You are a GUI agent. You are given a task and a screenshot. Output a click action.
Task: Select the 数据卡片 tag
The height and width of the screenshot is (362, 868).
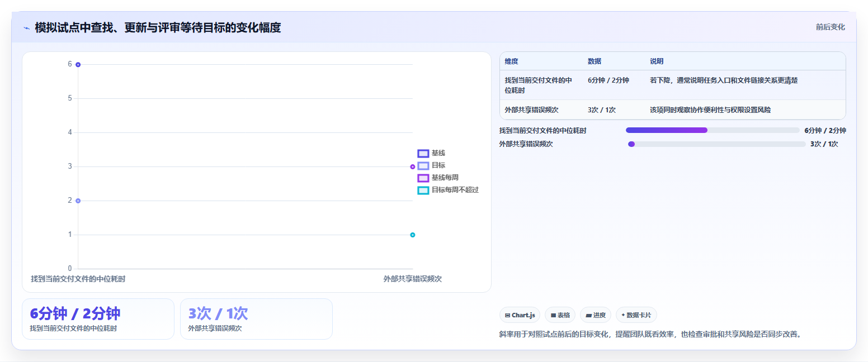[636, 315]
